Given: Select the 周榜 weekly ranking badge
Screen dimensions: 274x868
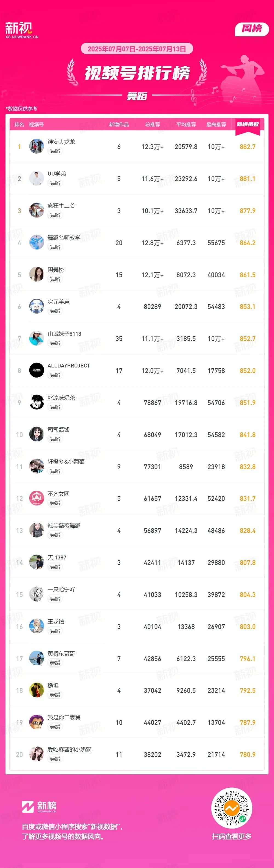Looking at the screenshot, I should [x=252, y=29].
